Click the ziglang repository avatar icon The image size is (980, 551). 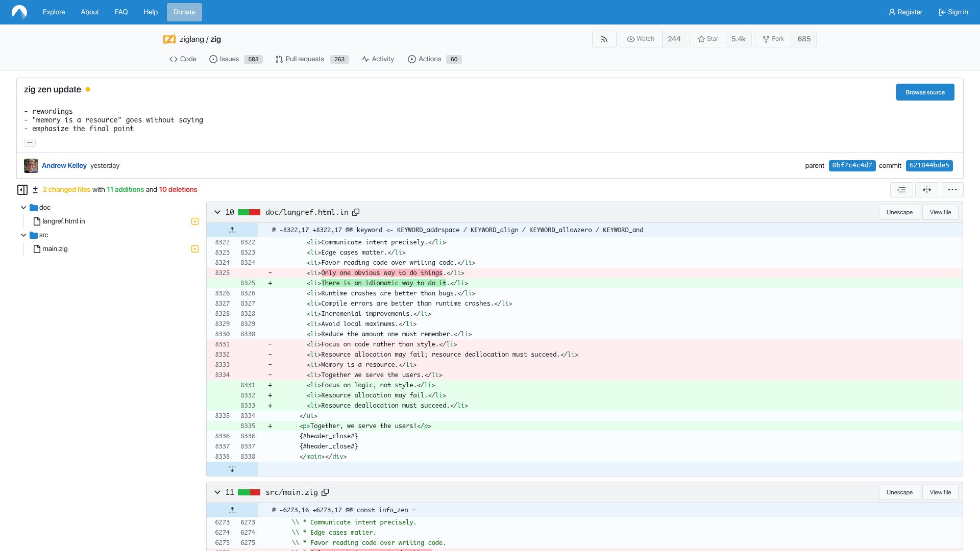(169, 39)
